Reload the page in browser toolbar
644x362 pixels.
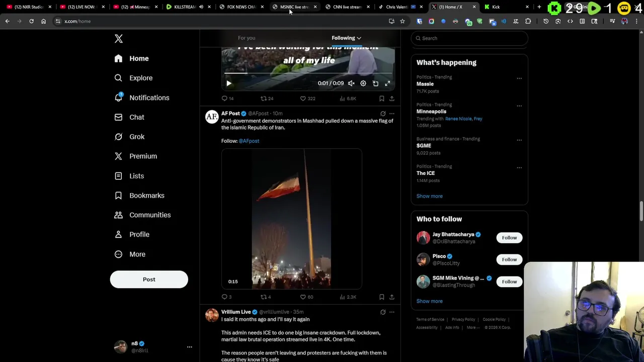pyautogui.click(x=31, y=21)
